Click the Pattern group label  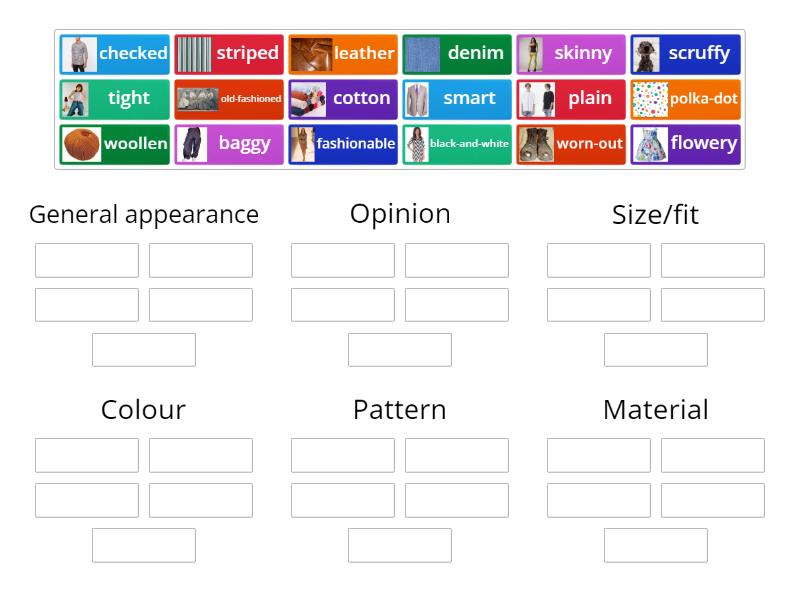click(400, 409)
